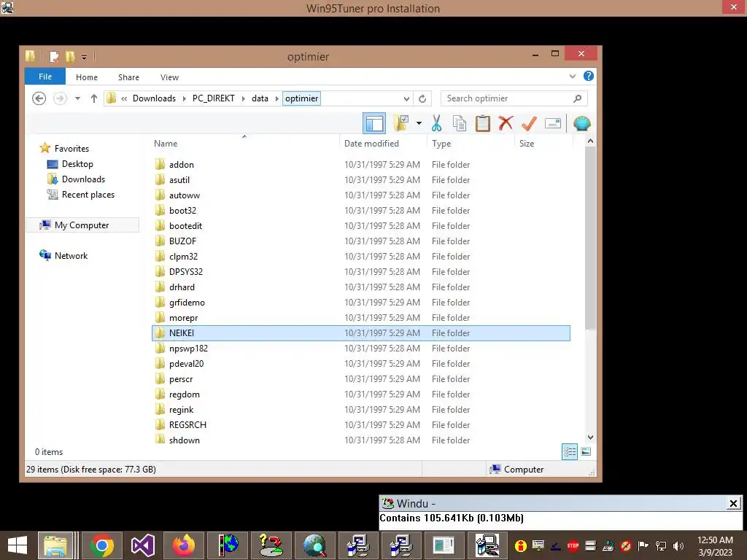The height and width of the screenshot is (560, 747).
Task: Expand the ribbon with the chevron
Action: 573,76
